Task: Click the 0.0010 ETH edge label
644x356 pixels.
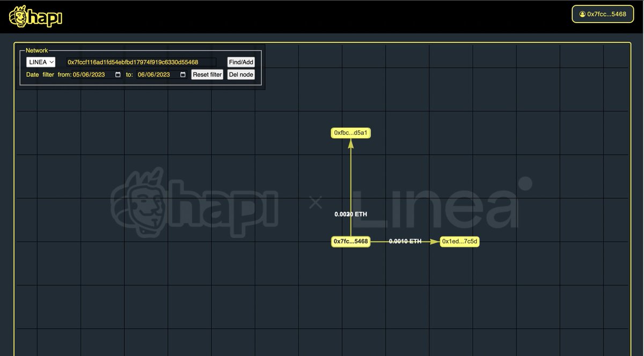Action: [405, 241]
